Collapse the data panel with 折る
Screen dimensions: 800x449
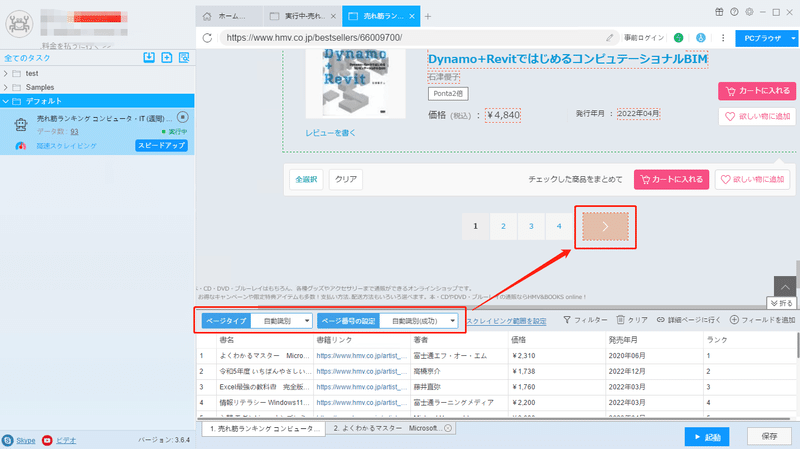click(x=782, y=303)
